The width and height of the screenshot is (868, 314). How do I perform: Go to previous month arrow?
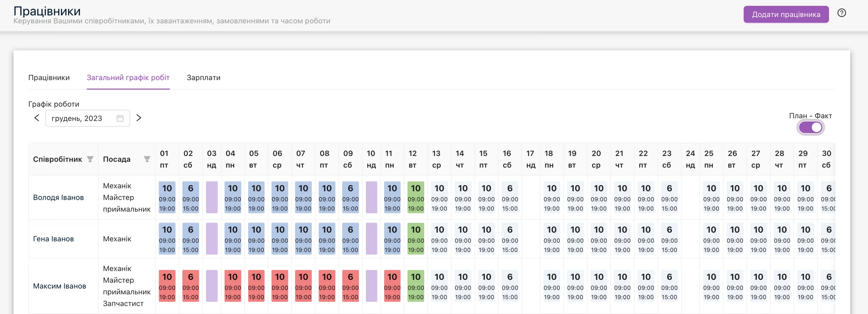tap(37, 118)
